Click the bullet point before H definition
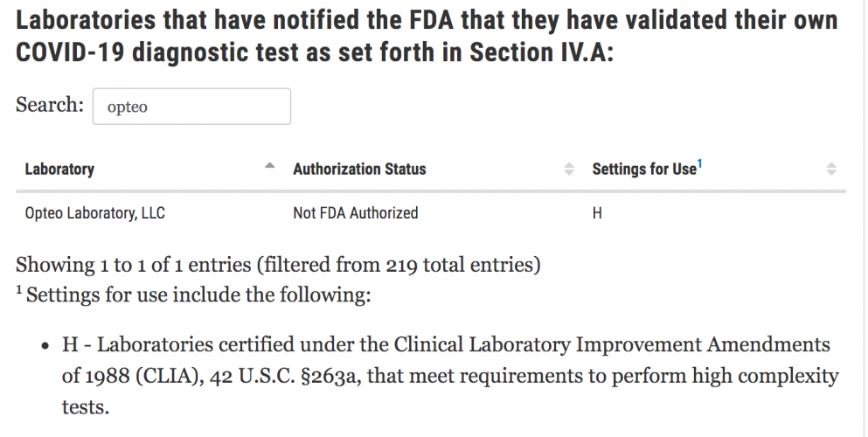Image resolution: width=868 pixels, height=437 pixels. point(46,345)
